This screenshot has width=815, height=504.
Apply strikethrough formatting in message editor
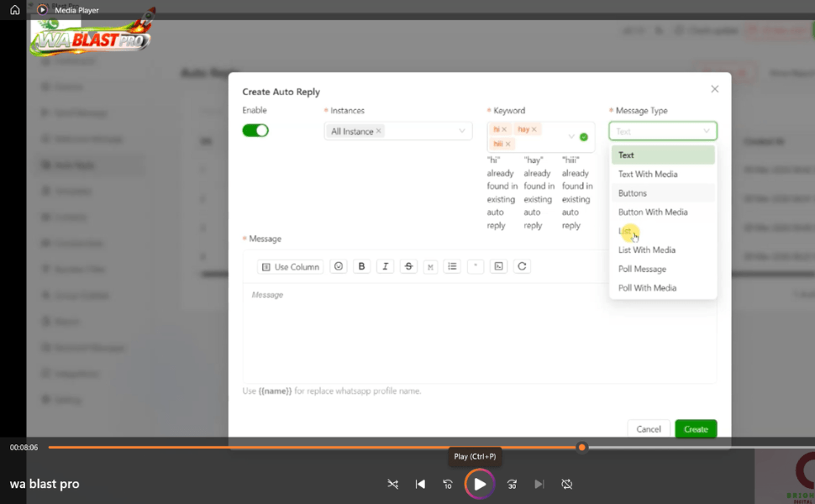click(x=409, y=266)
